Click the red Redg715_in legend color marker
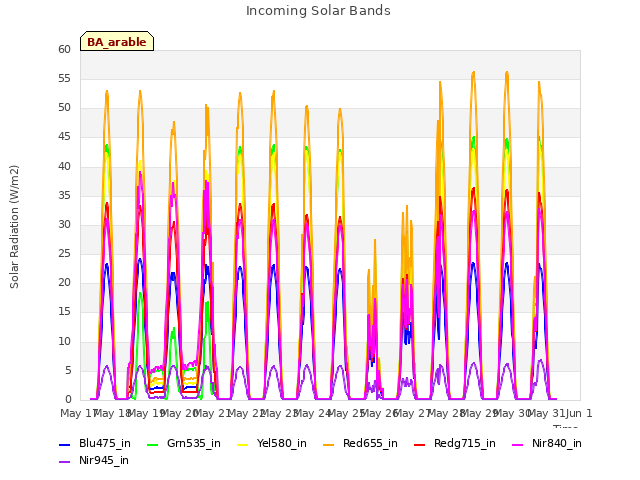Image resolution: width=640 pixels, height=480 pixels. (420, 445)
